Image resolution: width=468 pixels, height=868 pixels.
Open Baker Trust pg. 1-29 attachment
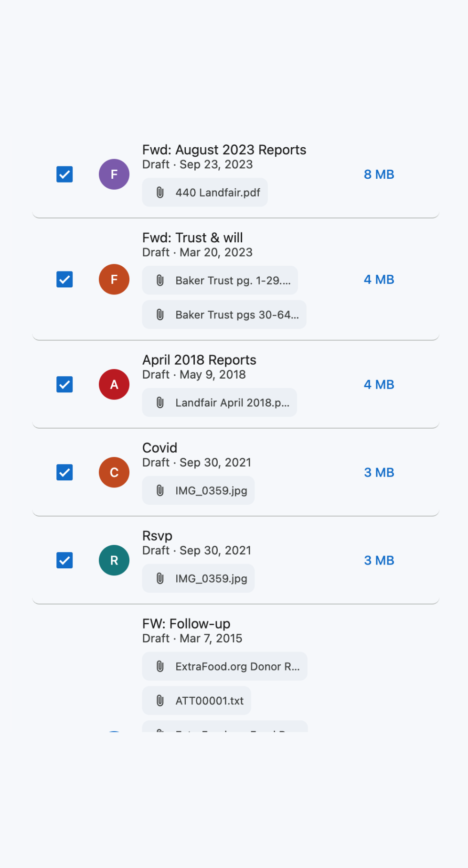(x=220, y=281)
